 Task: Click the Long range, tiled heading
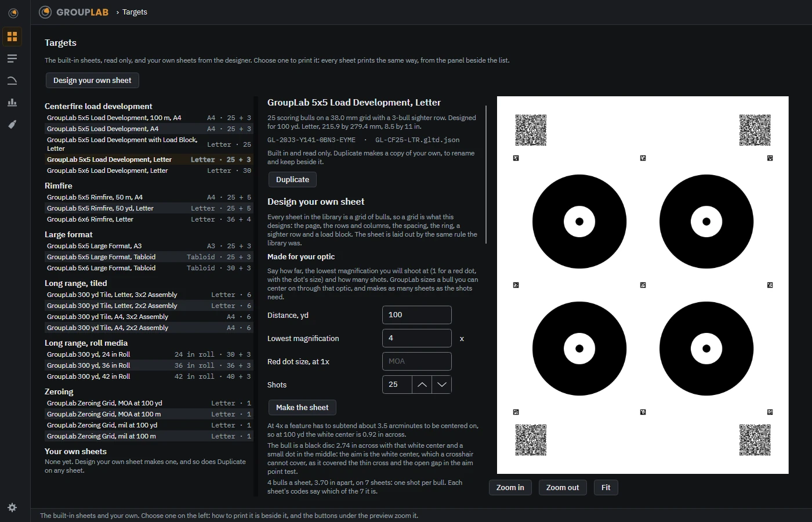point(76,283)
